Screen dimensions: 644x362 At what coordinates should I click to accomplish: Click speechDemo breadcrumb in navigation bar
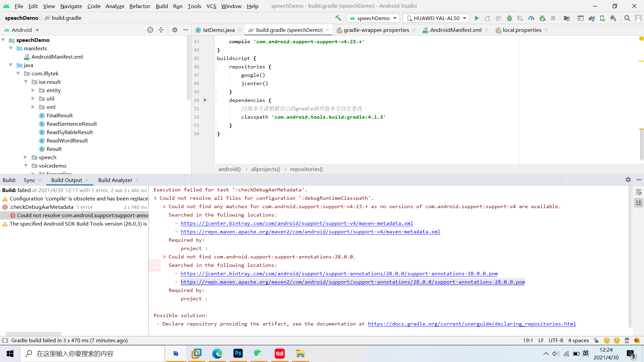tap(21, 18)
